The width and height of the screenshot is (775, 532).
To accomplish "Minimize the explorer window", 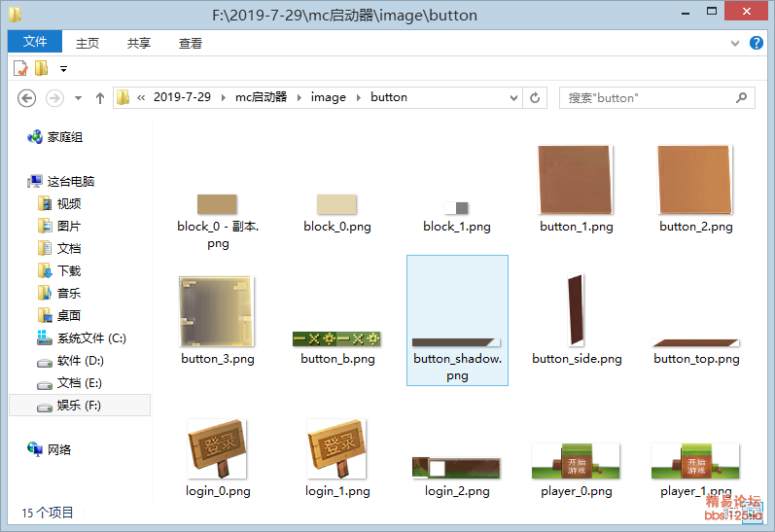I will [x=686, y=12].
